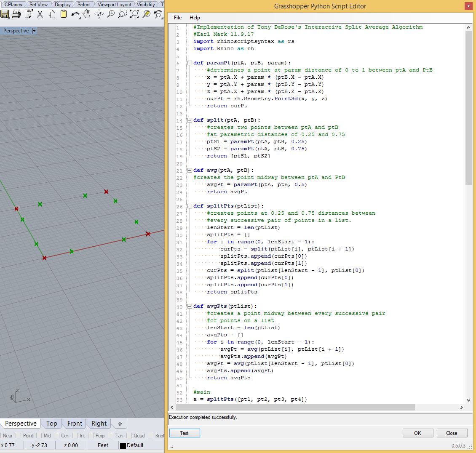Click the 'return splitPts' code line
Viewport: 476px width, 453px height.
232,292
